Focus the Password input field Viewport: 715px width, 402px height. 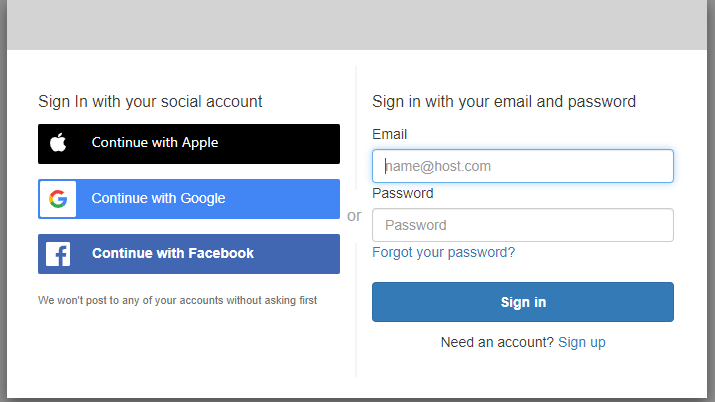click(522, 225)
